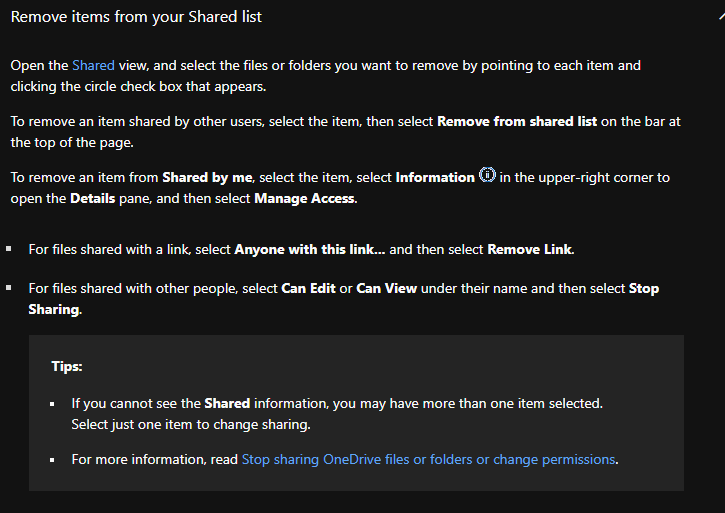The image size is (725, 513).
Task: Select the bold word 'Information'
Action: (x=435, y=178)
